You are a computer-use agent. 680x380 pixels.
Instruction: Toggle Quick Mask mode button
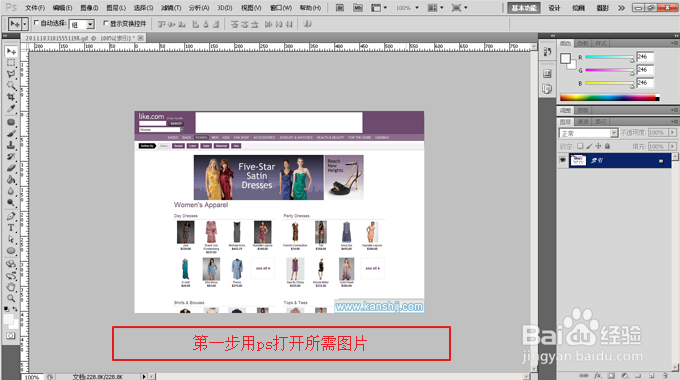coord(10,335)
